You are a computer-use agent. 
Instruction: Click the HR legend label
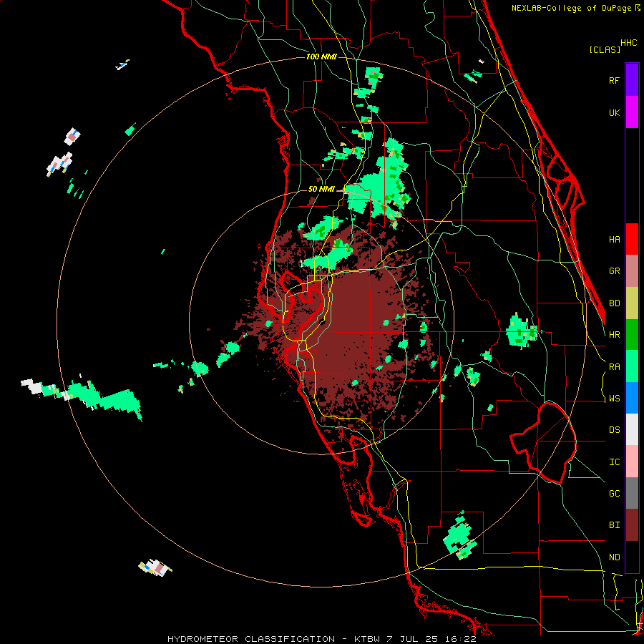click(x=615, y=335)
